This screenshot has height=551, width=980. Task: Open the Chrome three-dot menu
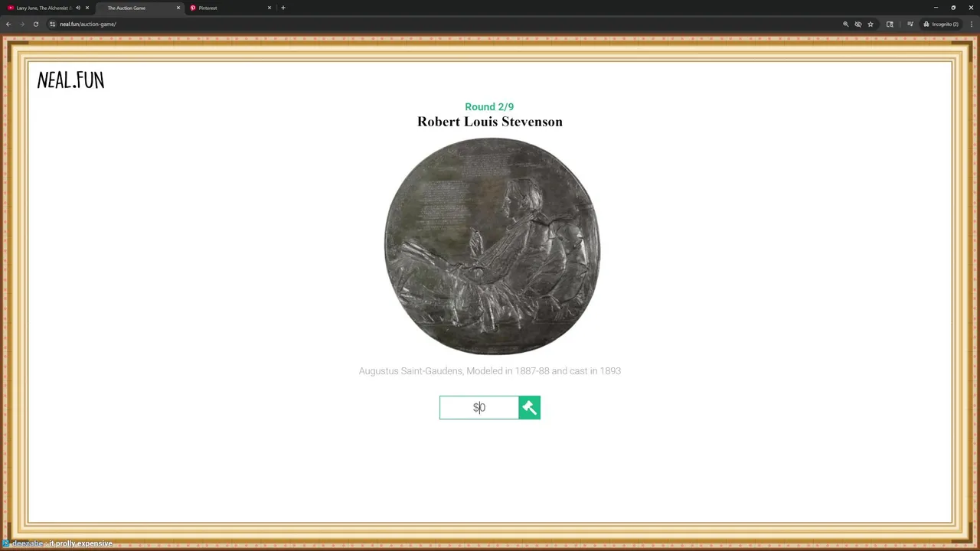970,24
